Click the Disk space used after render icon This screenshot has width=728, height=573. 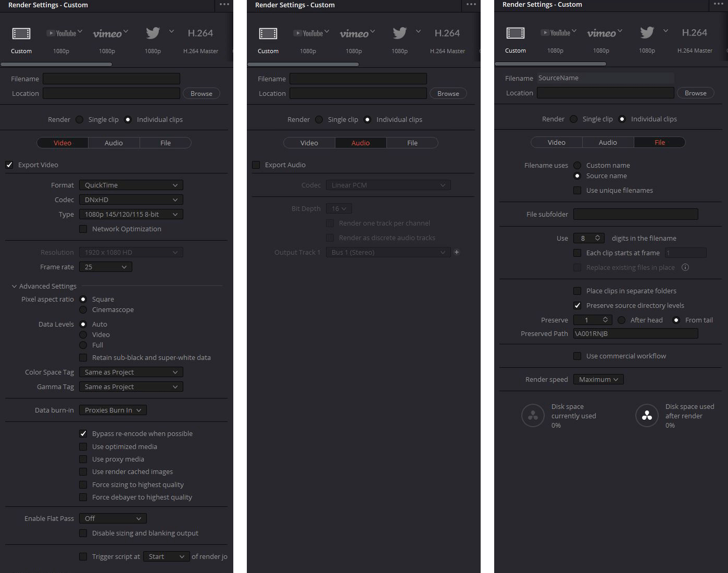(x=647, y=416)
